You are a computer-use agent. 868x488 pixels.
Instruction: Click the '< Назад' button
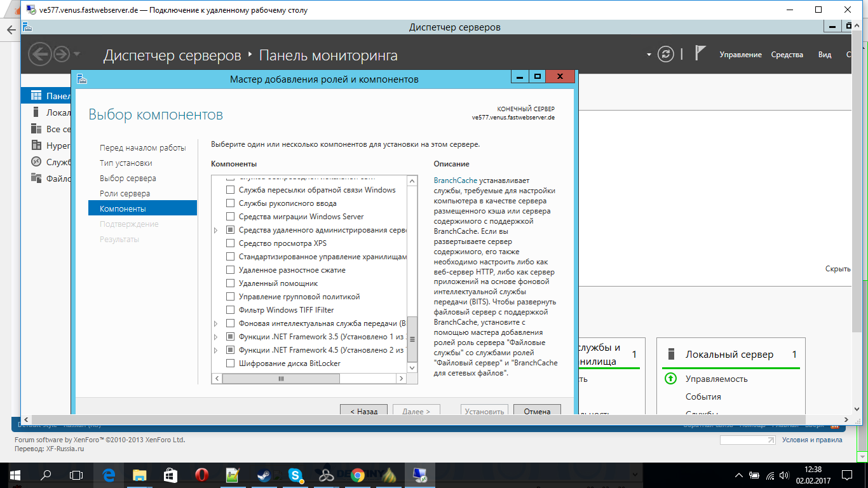coord(364,410)
